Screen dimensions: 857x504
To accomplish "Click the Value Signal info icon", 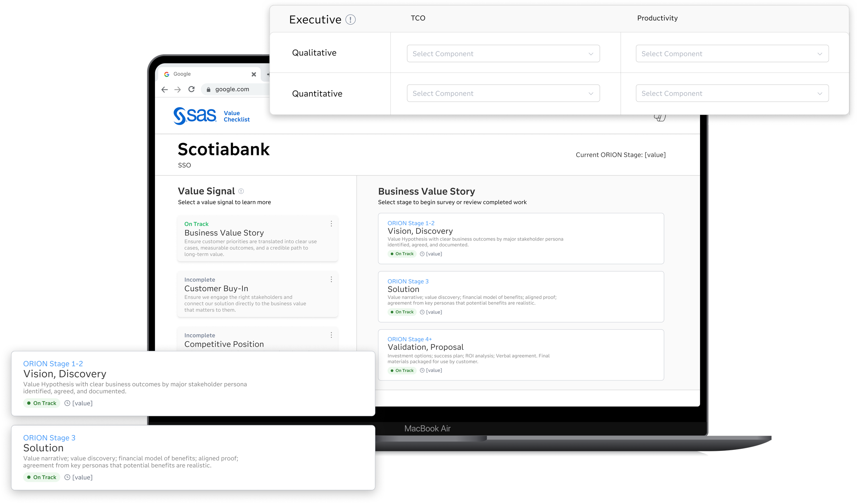I will pos(241,191).
